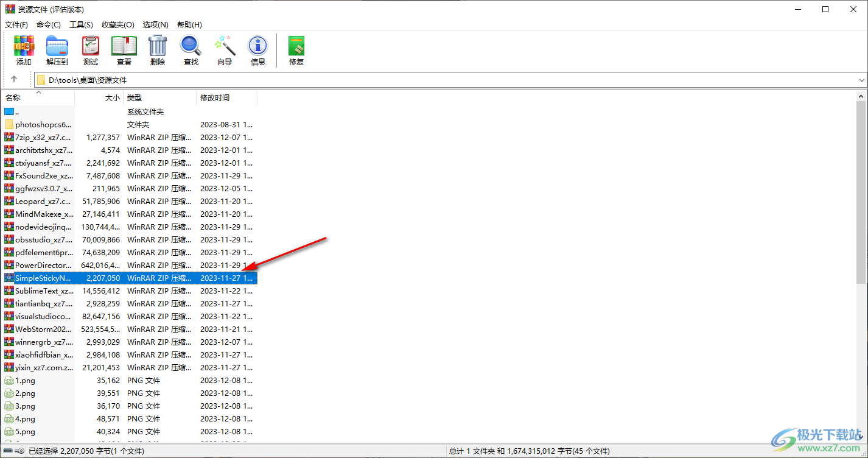Image resolution: width=868 pixels, height=458 pixels.
Task: Sort by the Size (大小) column header
Action: coord(99,97)
